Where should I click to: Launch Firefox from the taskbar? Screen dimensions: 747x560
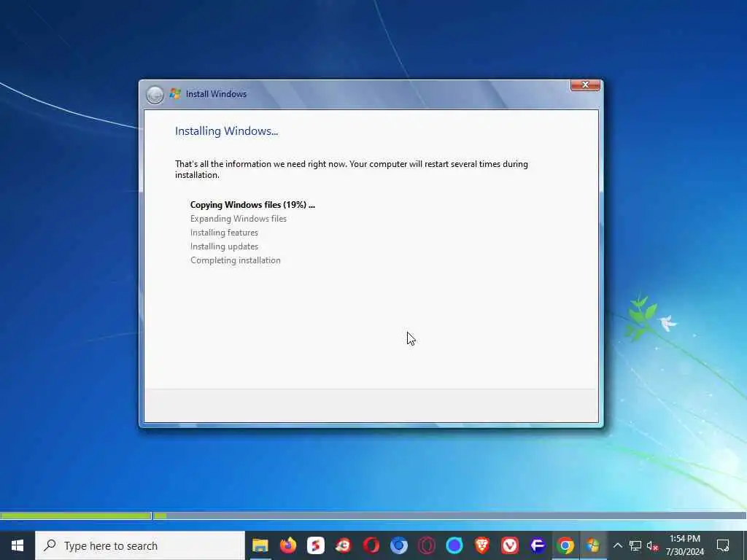coord(287,545)
